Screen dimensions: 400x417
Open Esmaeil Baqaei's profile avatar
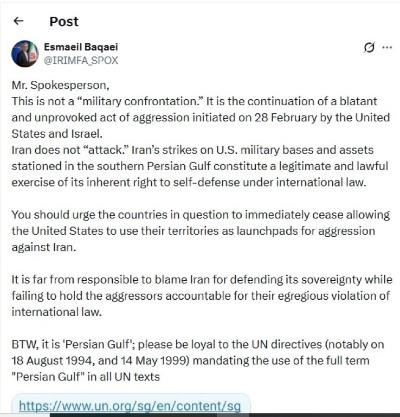click(25, 53)
